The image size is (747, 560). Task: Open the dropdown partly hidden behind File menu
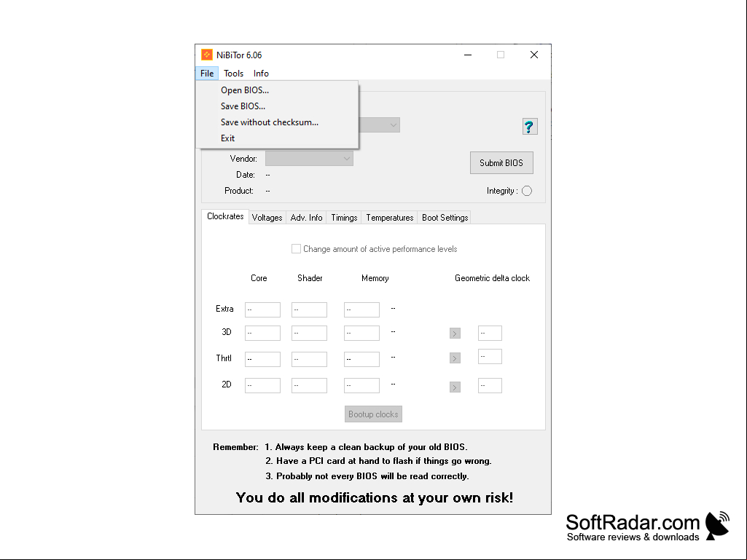coord(379,125)
